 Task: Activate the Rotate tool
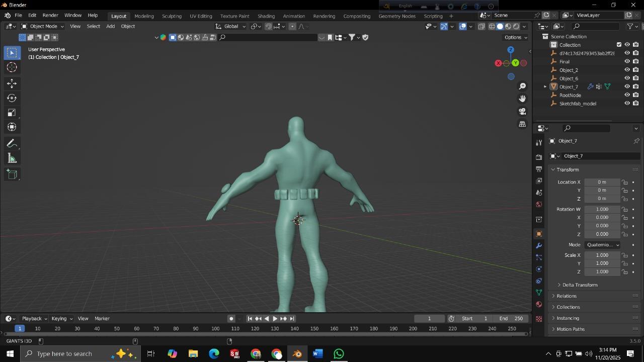point(12,98)
